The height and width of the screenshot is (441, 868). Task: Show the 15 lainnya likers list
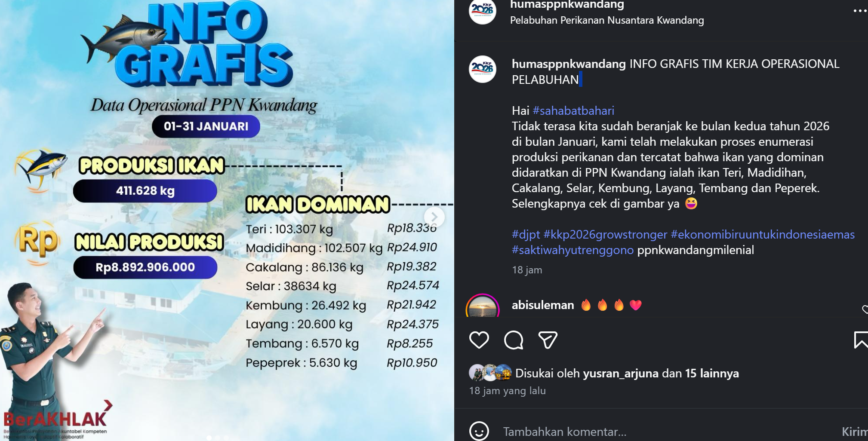[712, 373]
